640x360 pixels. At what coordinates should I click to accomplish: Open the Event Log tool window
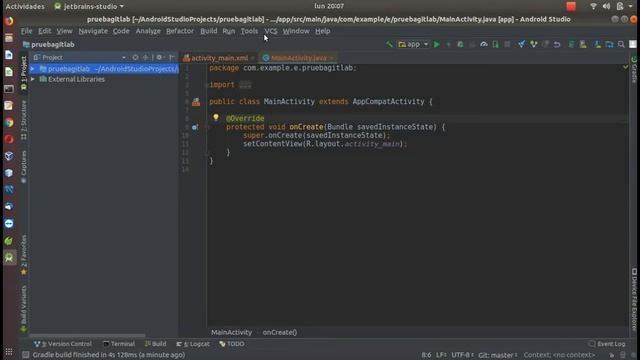pyautogui.click(x=607, y=344)
